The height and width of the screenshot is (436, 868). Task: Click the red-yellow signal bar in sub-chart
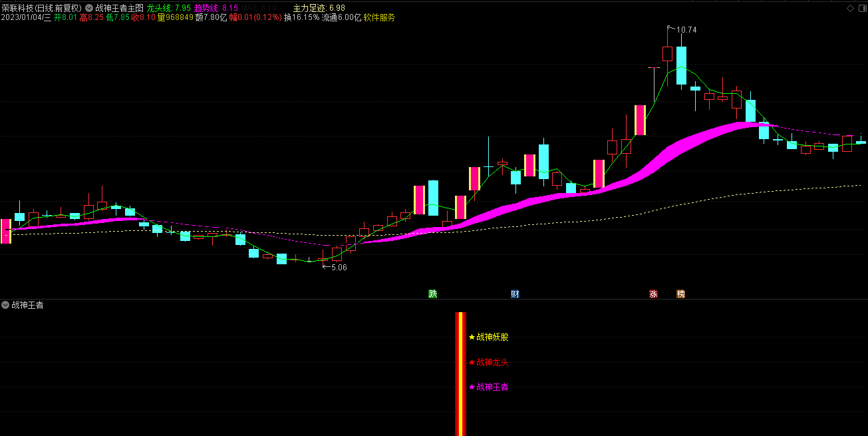click(x=460, y=373)
